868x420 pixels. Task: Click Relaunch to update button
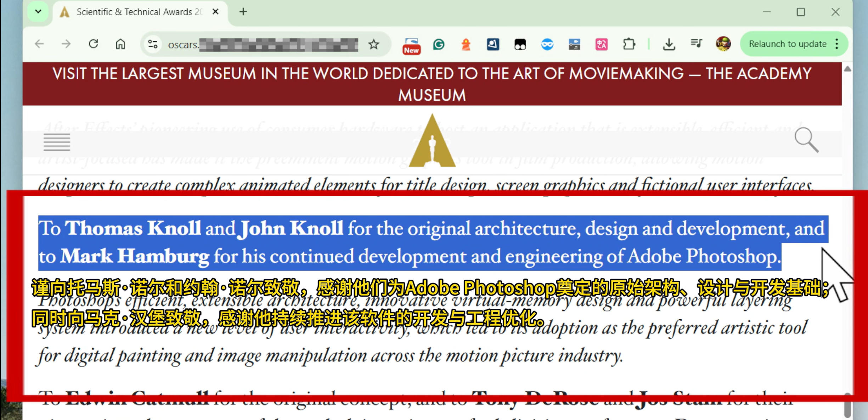coord(787,44)
